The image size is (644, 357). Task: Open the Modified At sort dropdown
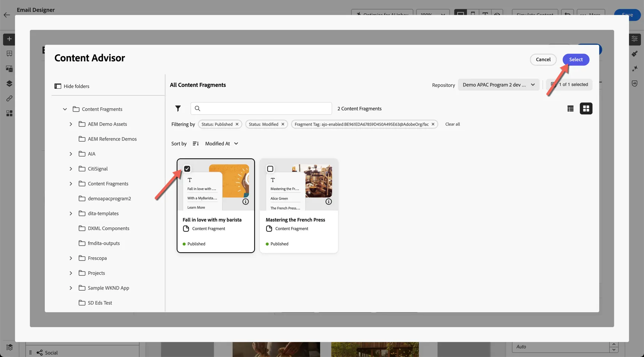point(222,143)
